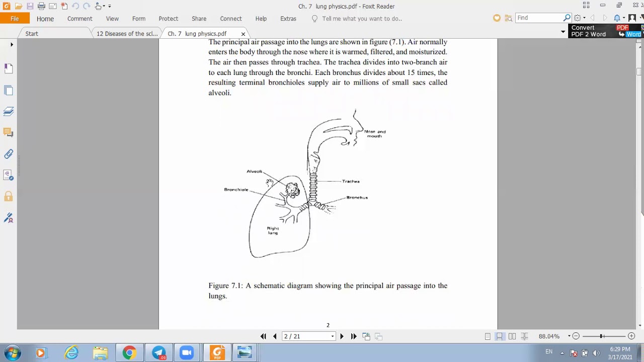644x362 pixels.
Task: Click the Windows Start button
Action: 12,353
